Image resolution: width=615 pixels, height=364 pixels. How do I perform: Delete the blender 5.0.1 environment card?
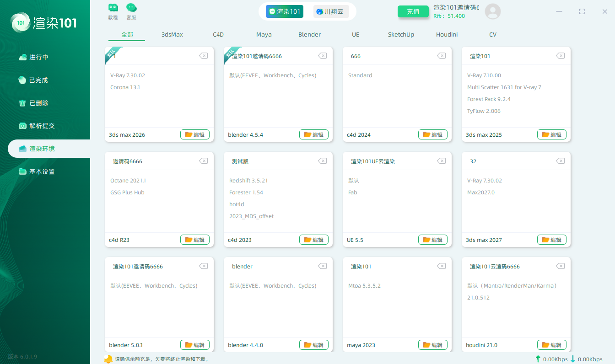[204, 266]
